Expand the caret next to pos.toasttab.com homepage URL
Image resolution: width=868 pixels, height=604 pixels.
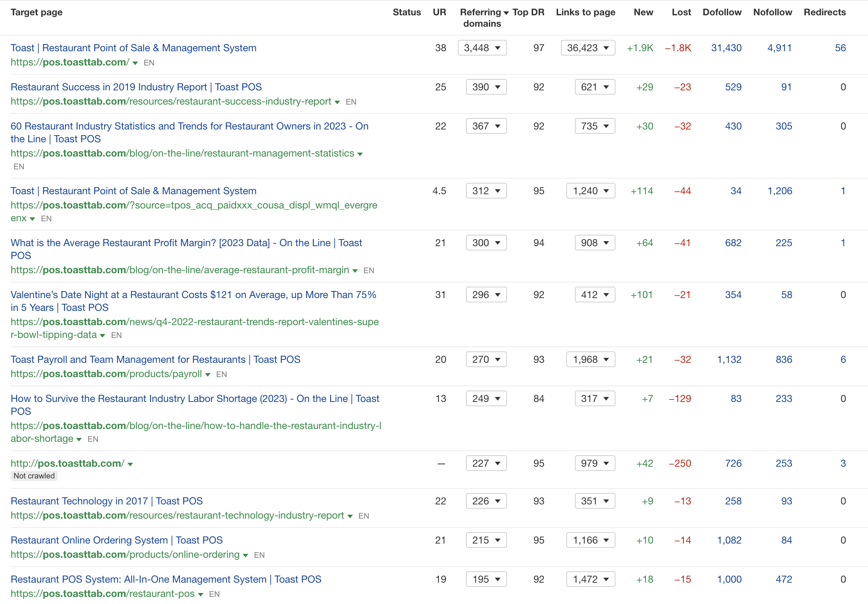(x=135, y=63)
